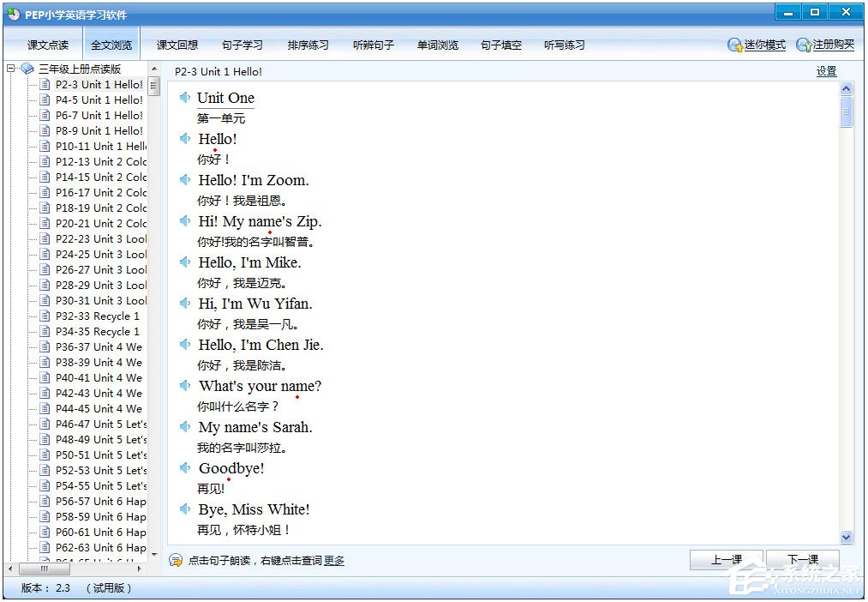The image size is (868, 602).
Task: Open the 听写练习 tab
Action: tap(564, 45)
